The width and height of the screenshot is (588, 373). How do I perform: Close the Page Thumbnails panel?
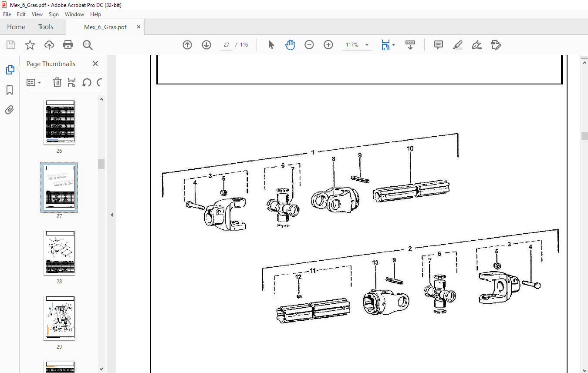coord(95,64)
